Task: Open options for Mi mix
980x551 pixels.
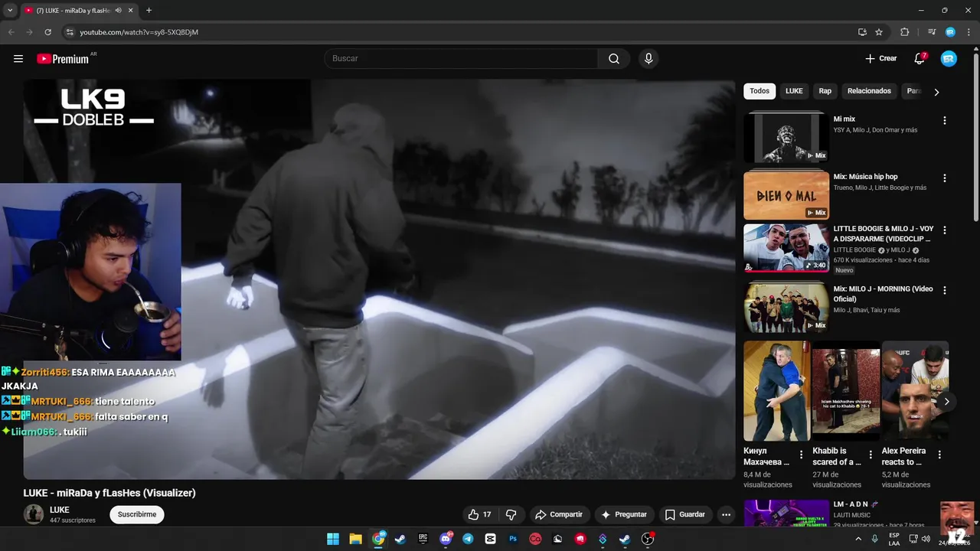Action: click(x=944, y=120)
